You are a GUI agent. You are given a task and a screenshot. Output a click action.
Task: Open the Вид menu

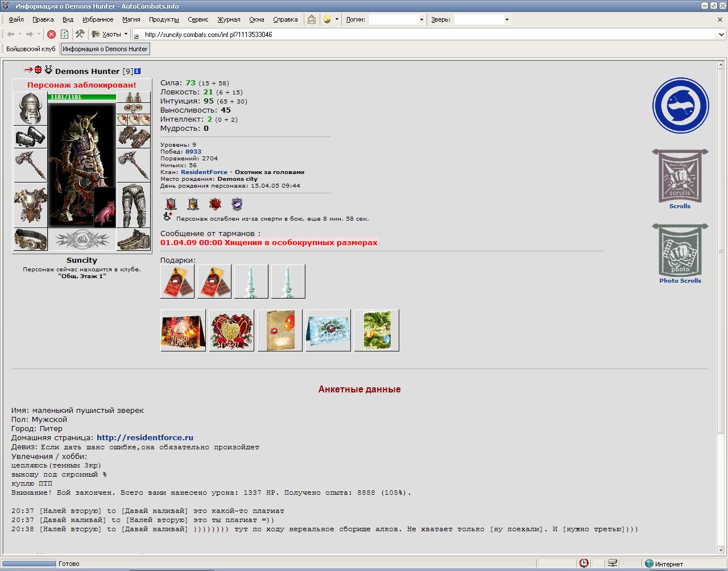(x=68, y=19)
